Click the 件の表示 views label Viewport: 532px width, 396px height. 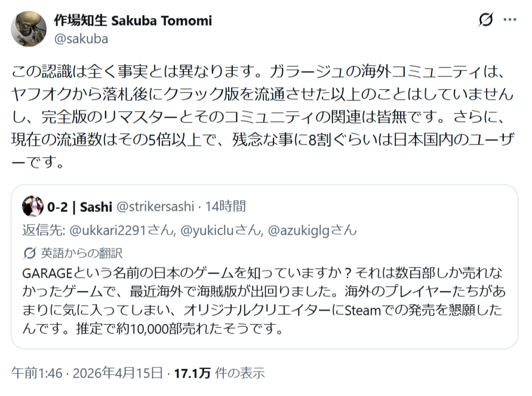[x=240, y=373]
